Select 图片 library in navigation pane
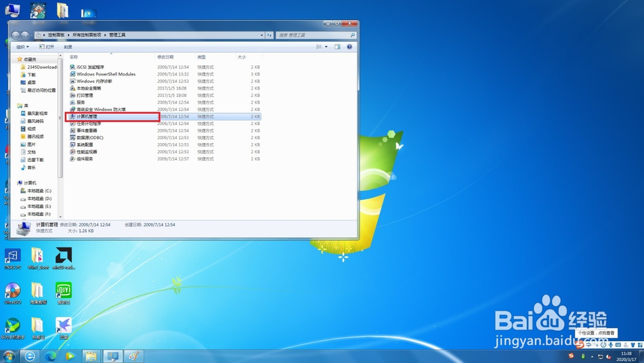This screenshot has height=363, width=644. coord(28,144)
